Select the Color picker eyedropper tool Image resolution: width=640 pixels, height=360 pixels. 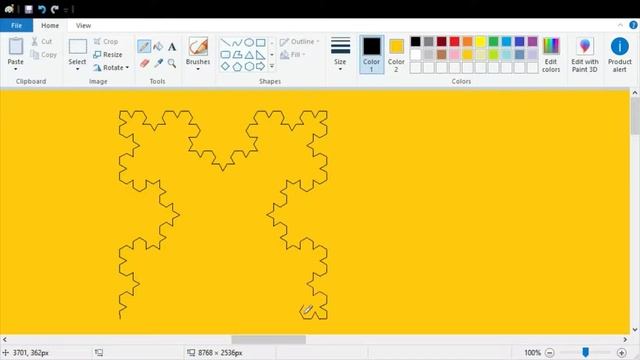click(158, 63)
